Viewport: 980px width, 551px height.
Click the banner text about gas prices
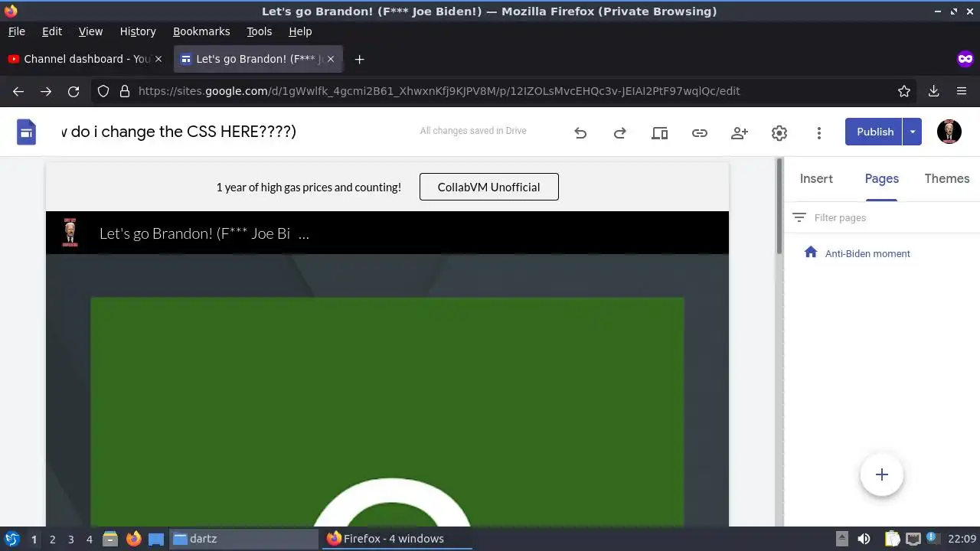(x=309, y=187)
